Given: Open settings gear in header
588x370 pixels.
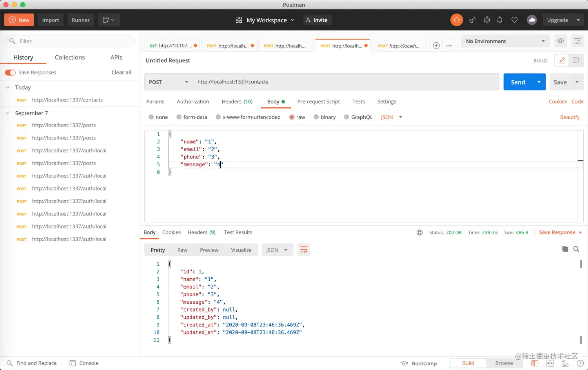Looking at the screenshot, I should pos(487,20).
